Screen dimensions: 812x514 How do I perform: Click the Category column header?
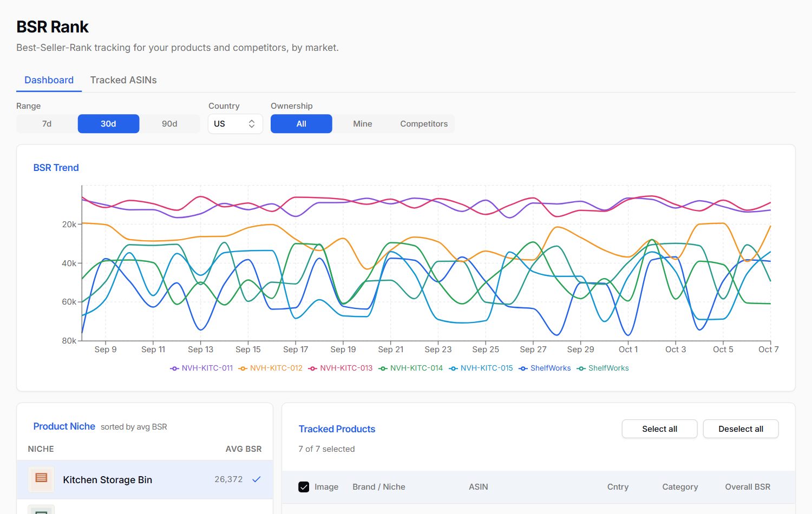680,487
